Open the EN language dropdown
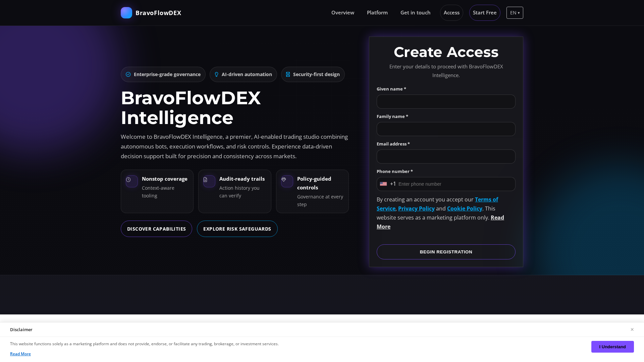The height and width of the screenshot is (362, 644). [515, 13]
